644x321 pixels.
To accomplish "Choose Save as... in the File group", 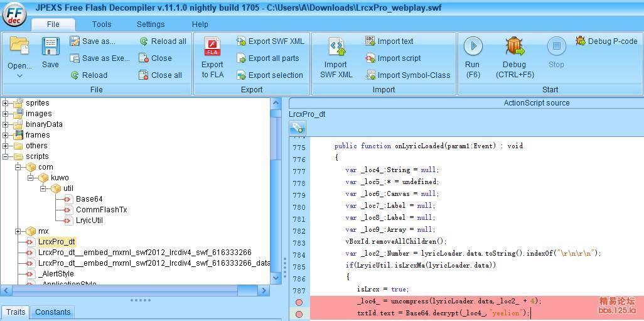I will [x=92, y=41].
